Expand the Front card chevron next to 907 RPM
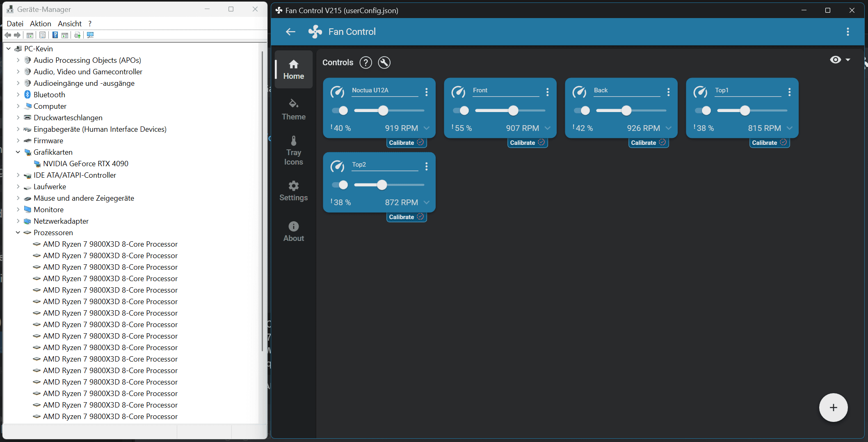 coord(548,128)
